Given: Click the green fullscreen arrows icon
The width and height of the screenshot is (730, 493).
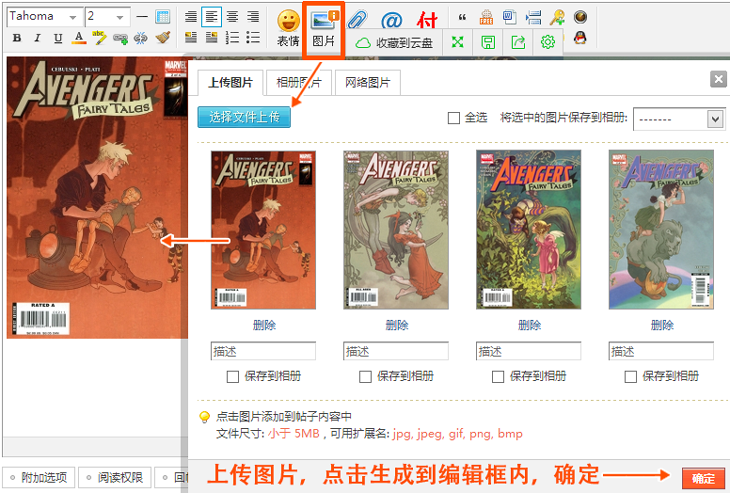Looking at the screenshot, I should (x=458, y=42).
